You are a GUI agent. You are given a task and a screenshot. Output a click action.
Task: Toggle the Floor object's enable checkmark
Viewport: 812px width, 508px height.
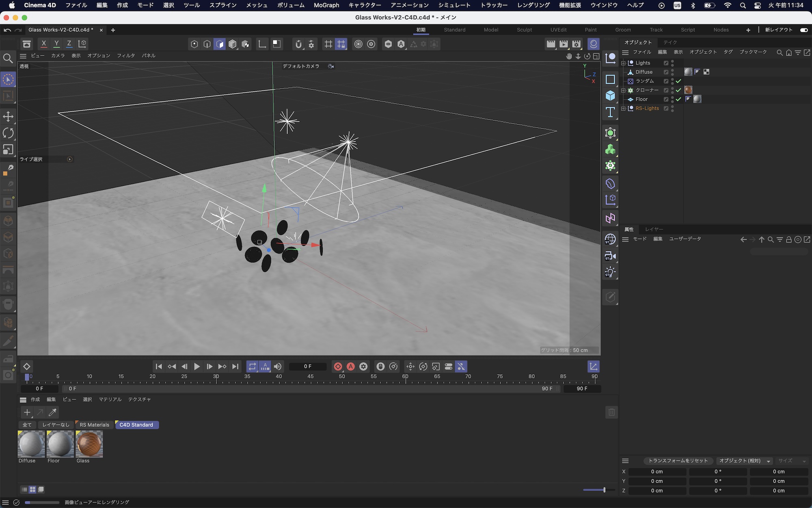(x=678, y=99)
